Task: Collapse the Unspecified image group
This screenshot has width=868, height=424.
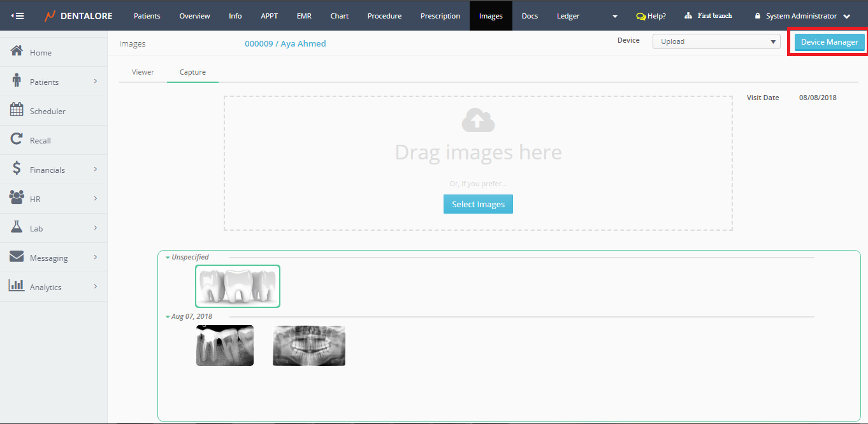Action: coord(168,258)
